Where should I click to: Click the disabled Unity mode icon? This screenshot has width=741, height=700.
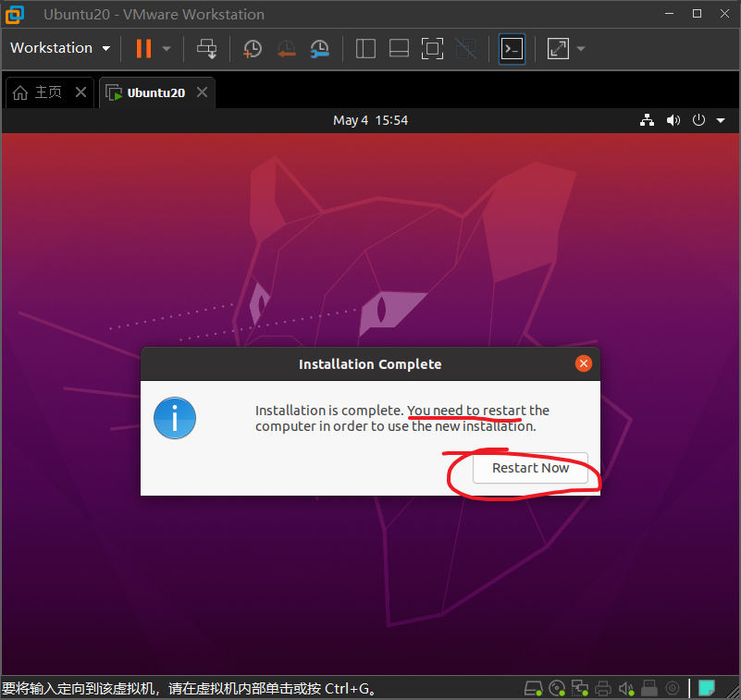[466, 49]
